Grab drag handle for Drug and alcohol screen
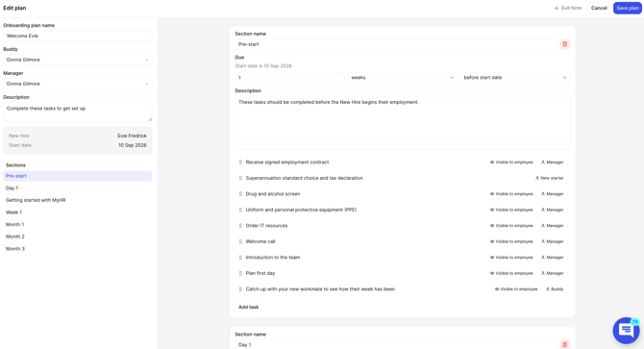This screenshot has height=349, width=644. (240, 194)
